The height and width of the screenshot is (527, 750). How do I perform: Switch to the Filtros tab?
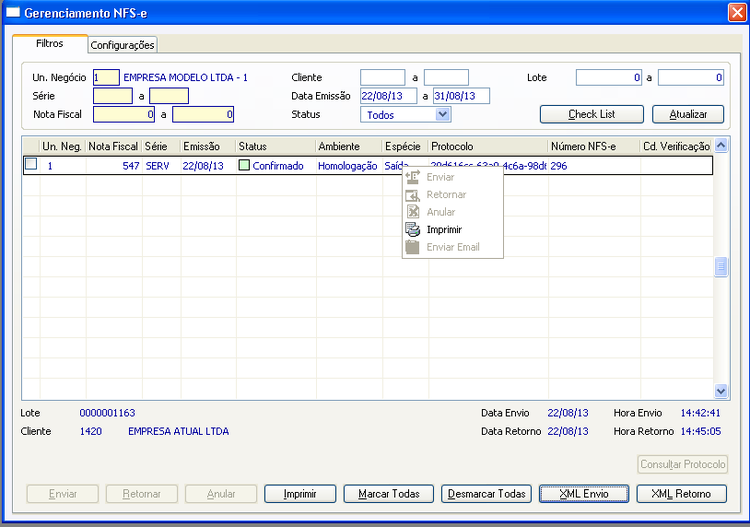(50, 44)
